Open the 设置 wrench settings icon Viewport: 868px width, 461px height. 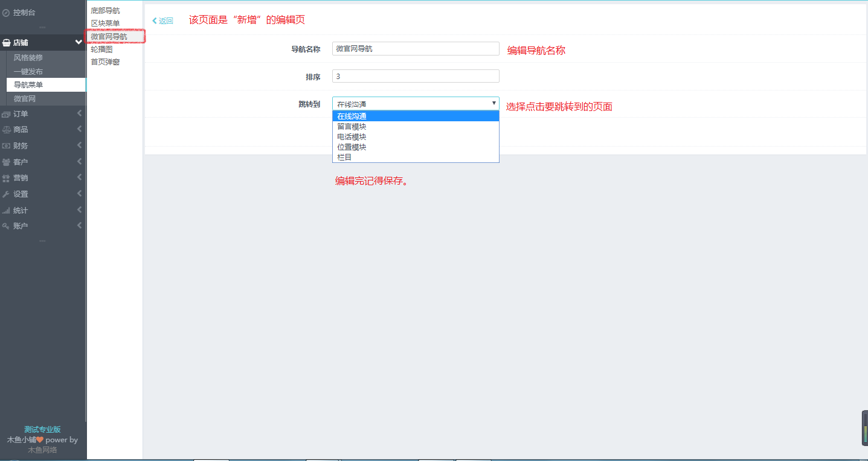point(6,194)
